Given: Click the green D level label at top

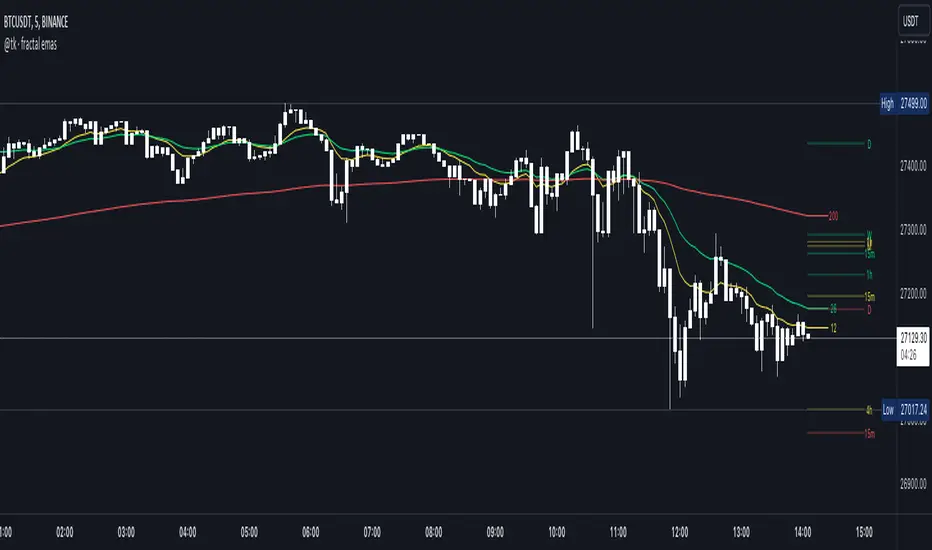Looking at the screenshot, I should tap(869, 144).
